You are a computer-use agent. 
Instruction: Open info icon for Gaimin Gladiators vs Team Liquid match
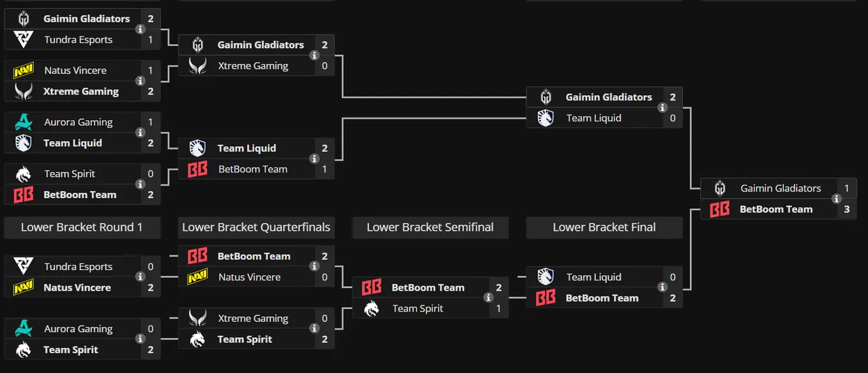point(662,107)
